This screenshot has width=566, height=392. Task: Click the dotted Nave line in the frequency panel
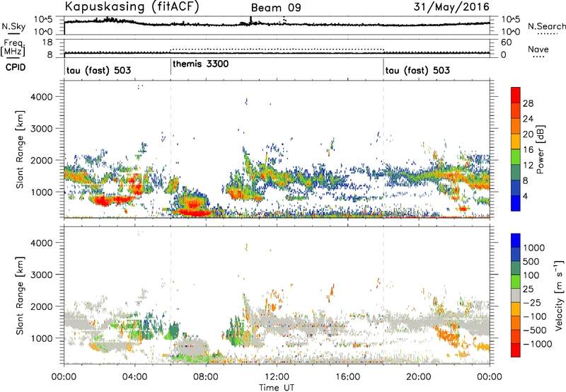click(x=277, y=49)
